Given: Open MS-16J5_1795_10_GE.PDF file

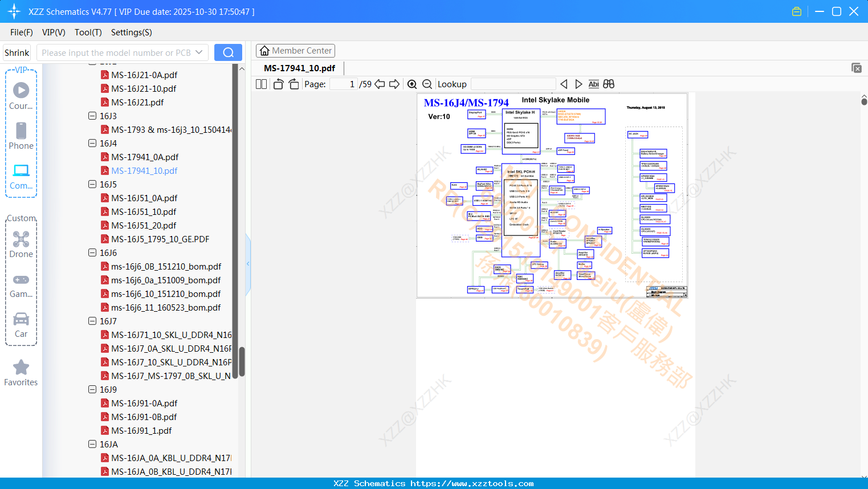Looking at the screenshot, I should [160, 239].
